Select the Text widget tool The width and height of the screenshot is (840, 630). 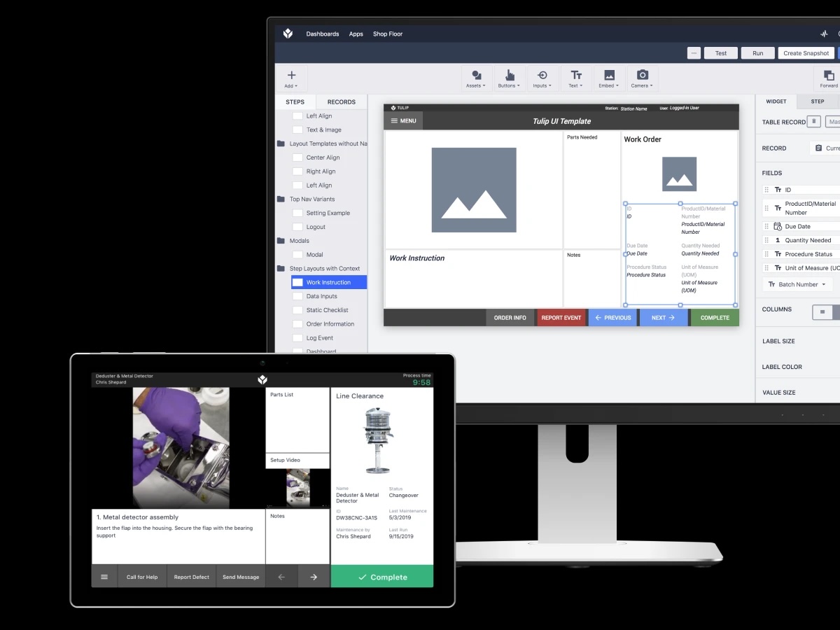[575, 78]
